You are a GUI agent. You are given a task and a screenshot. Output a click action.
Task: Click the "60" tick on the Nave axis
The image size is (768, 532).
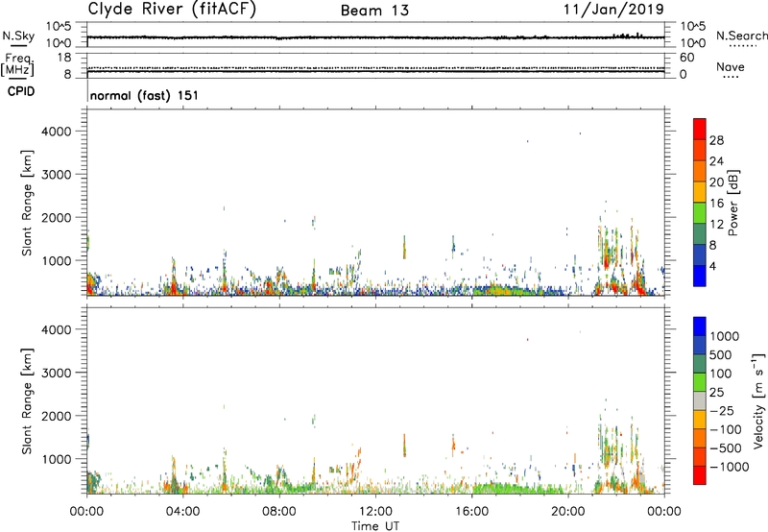(x=687, y=58)
